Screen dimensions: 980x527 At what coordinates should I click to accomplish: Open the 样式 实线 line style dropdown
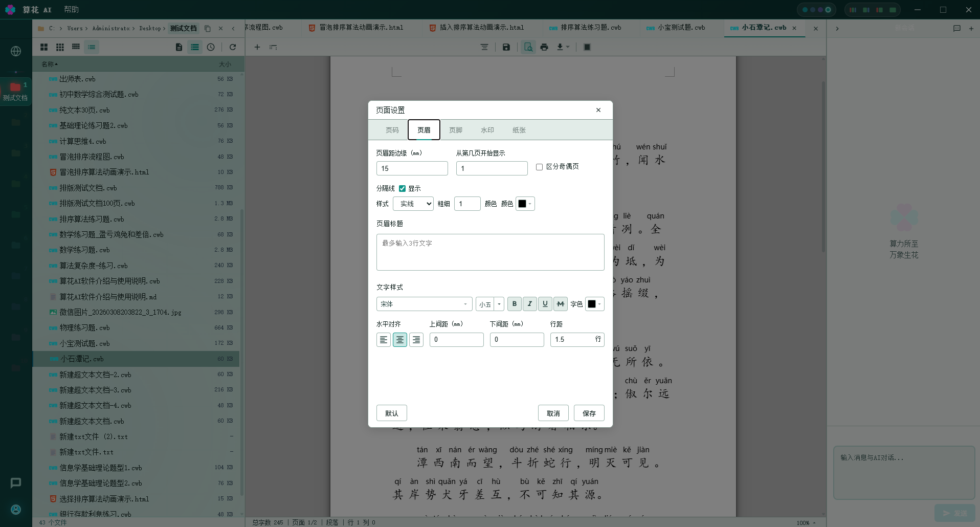(x=413, y=204)
